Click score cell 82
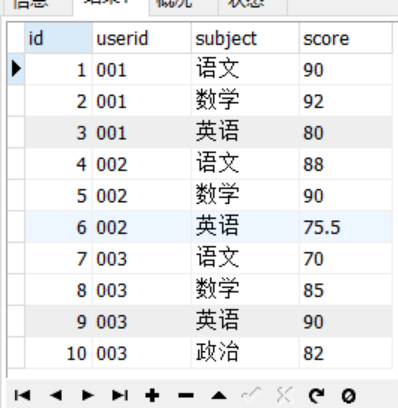The height and width of the screenshot is (408, 398). tap(346, 353)
